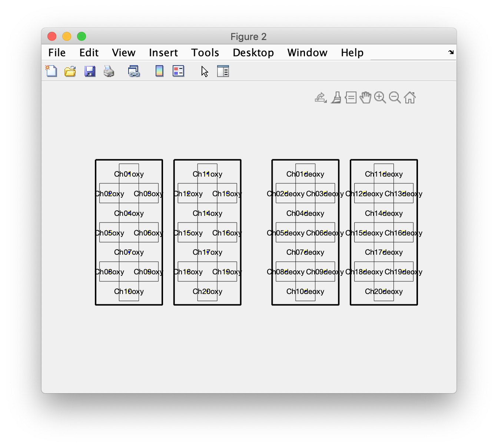
Task: Click the Ch16deoxy channel label
Action: coord(404,233)
